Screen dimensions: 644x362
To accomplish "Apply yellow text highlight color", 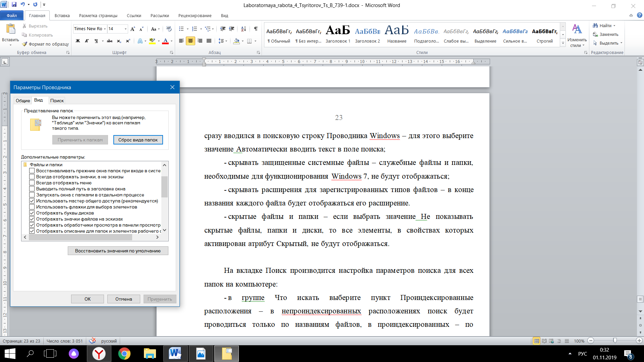I will click(152, 41).
